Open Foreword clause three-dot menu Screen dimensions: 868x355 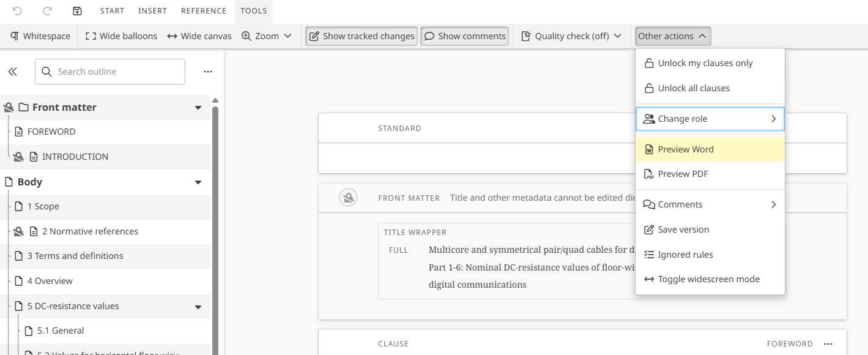point(828,344)
